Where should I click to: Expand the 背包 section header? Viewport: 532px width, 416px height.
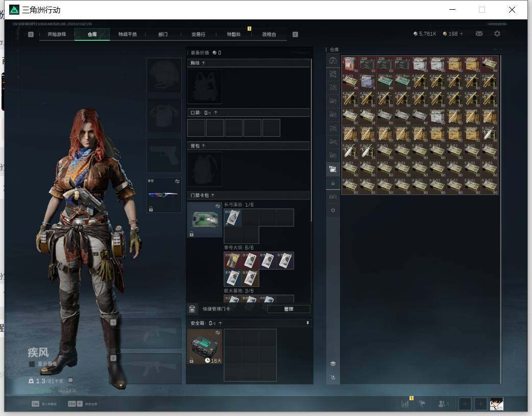(x=248, y=145)
